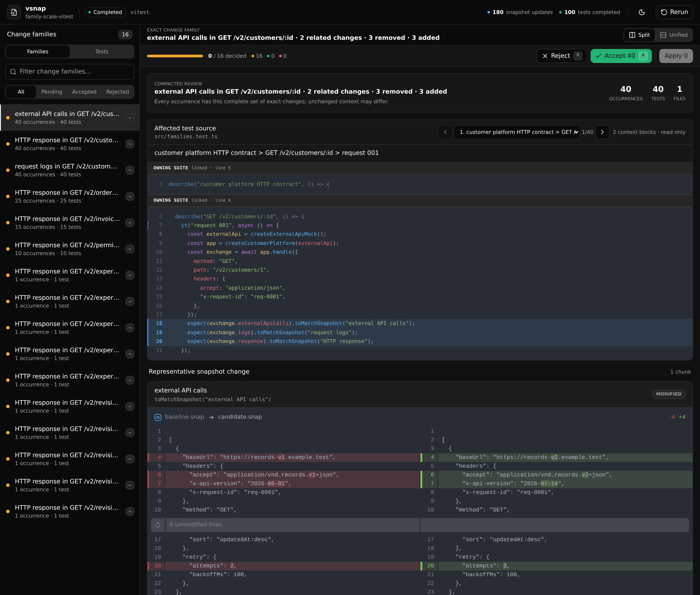700x595 pixels.
Task: Select the All filter tab
Action: 21,92
